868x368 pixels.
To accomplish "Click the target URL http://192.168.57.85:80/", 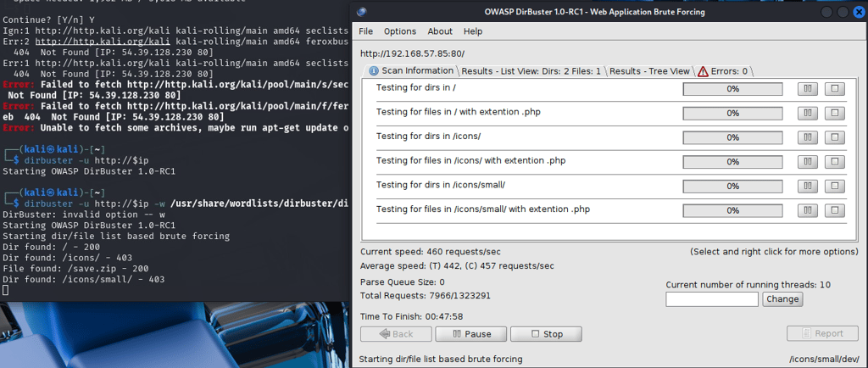I will point(412,53).
